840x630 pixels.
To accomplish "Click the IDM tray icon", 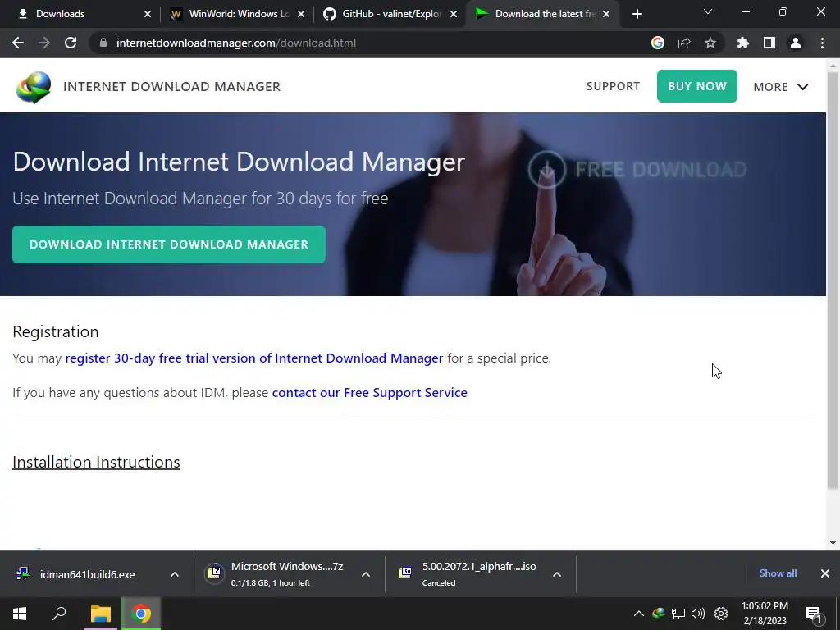I will [x=659, y=614].
